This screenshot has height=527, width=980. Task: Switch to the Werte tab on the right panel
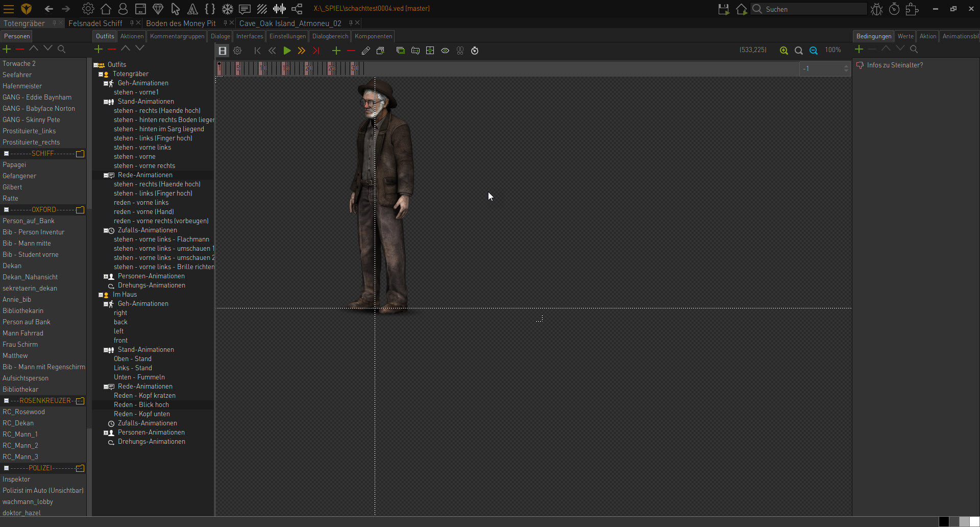coord(905,36)
